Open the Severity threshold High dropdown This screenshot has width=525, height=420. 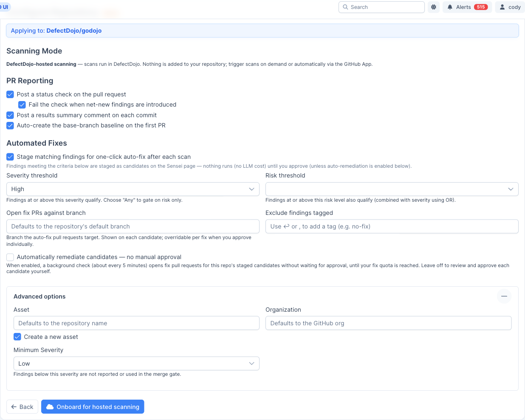(133, 189)
